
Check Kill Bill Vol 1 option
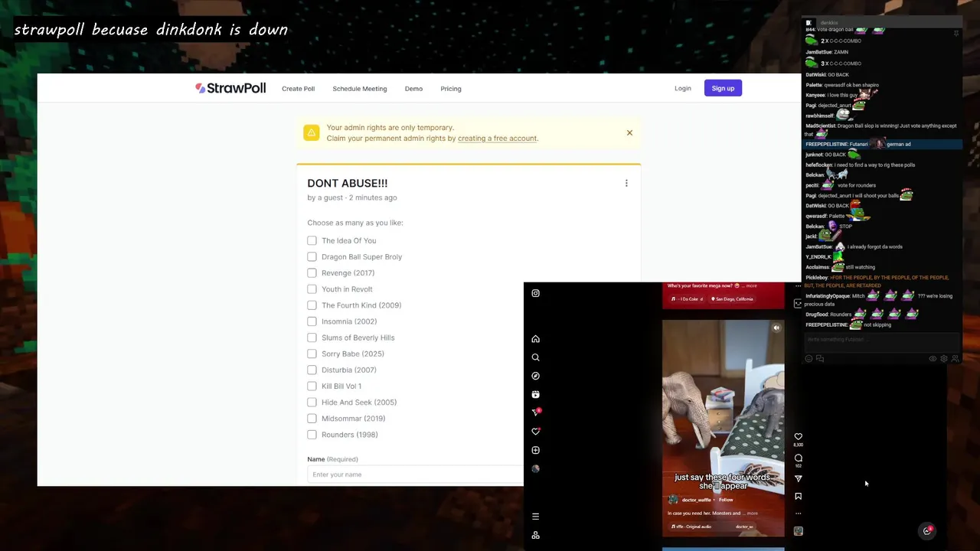tap(312, 386)
